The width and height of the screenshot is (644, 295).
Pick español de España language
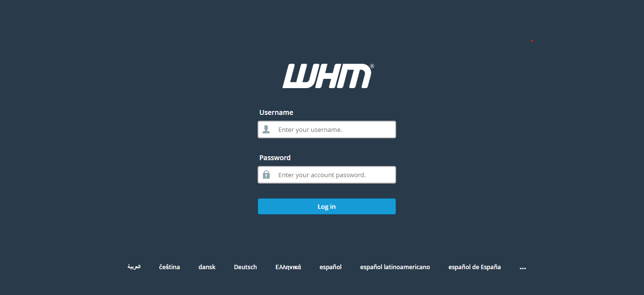pos(474,267)
